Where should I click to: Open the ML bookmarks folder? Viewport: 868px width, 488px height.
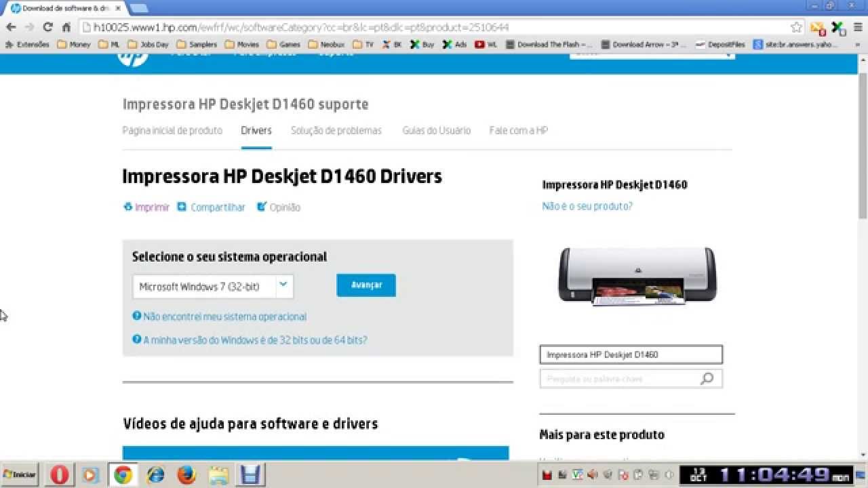[x=109, y=44]
